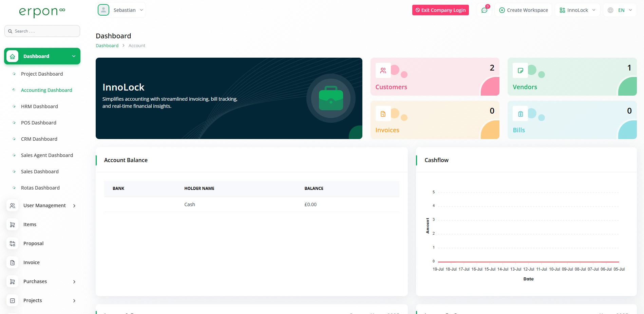Click the Items cart icon
The width and height of the screenshot is (644, 314).
tap(13, 224)
